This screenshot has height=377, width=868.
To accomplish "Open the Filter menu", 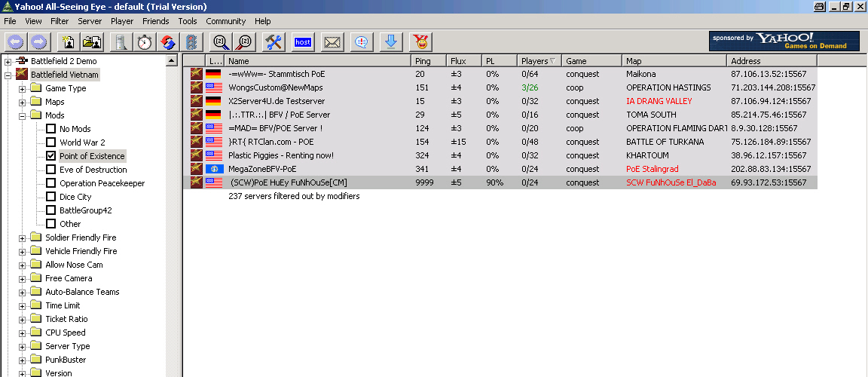I will (60, 21).
